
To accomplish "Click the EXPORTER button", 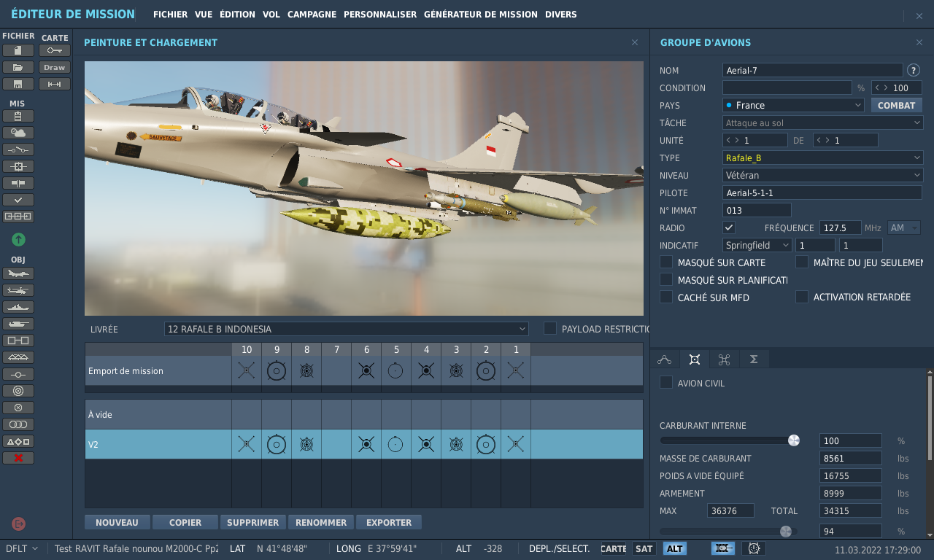I will (389, 522).
